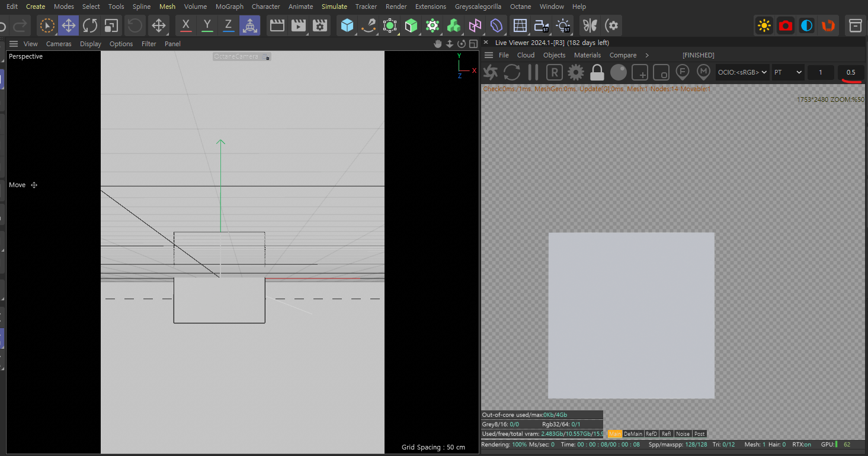Viewport: 868px width, 456px height.
Task: Open the Spline Pen tool
Action: click(369, 25)
